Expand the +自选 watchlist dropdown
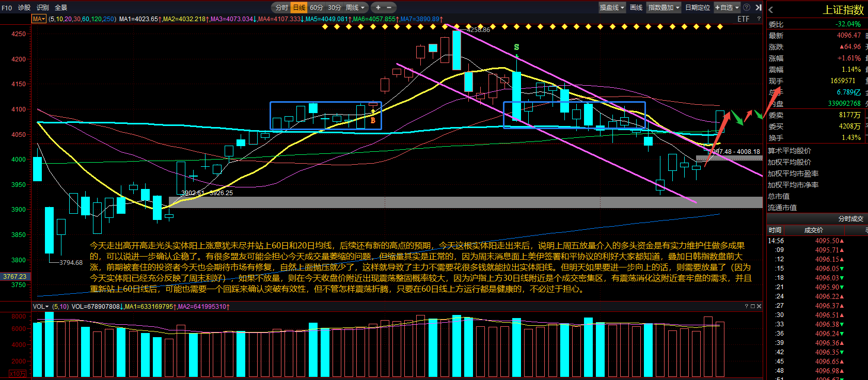 pos(727,7)
